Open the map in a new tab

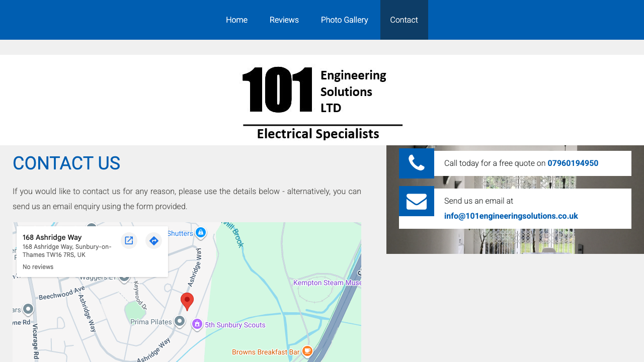[129, 240]
